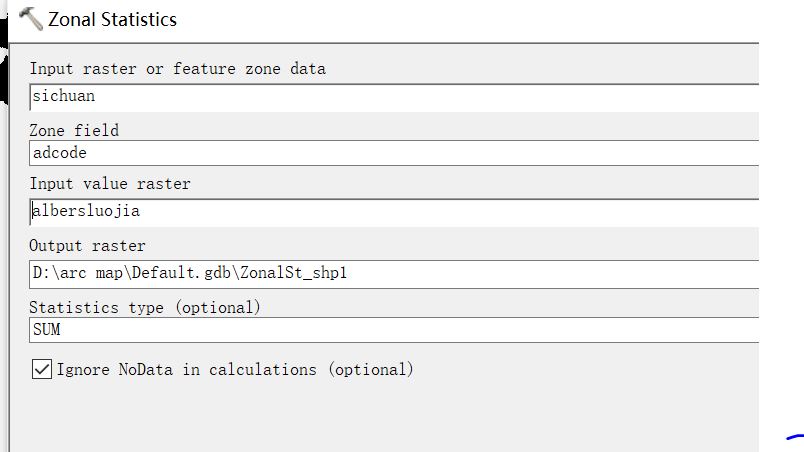This screenshot has width=804, height=452.
Task: Toggle the Ignore NoData in calculations checkbox
Action: 42,369
